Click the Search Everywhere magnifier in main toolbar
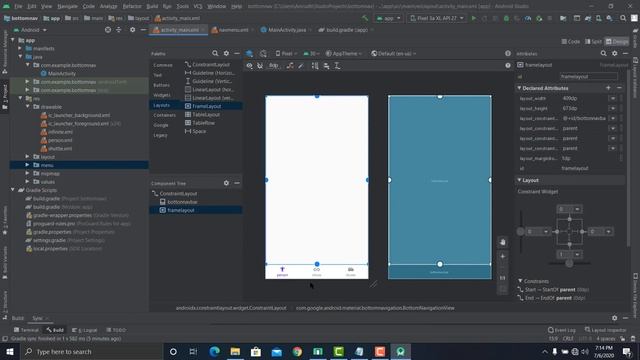 623,18
